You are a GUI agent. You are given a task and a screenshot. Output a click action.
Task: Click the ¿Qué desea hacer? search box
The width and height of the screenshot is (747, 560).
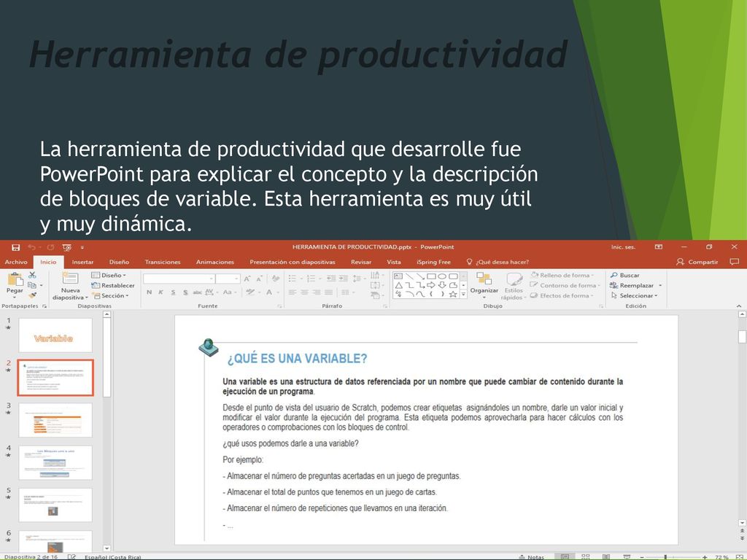(498, 262)
